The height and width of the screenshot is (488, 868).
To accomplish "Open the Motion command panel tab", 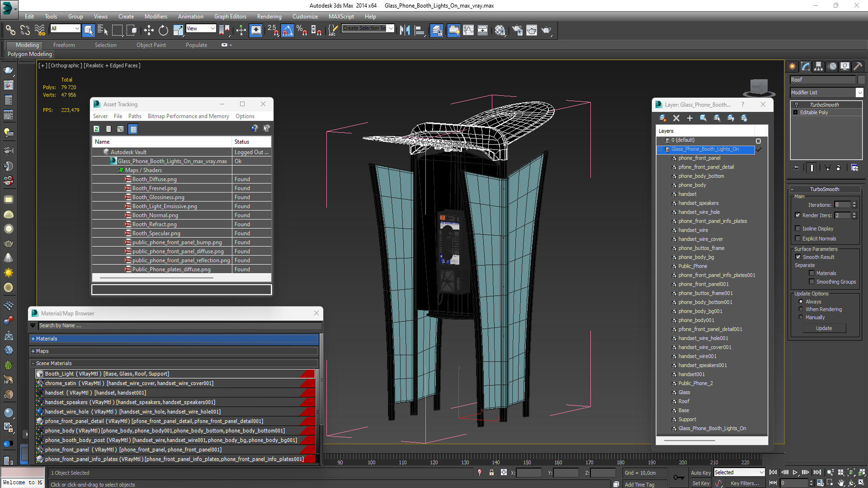I will 832,66.
